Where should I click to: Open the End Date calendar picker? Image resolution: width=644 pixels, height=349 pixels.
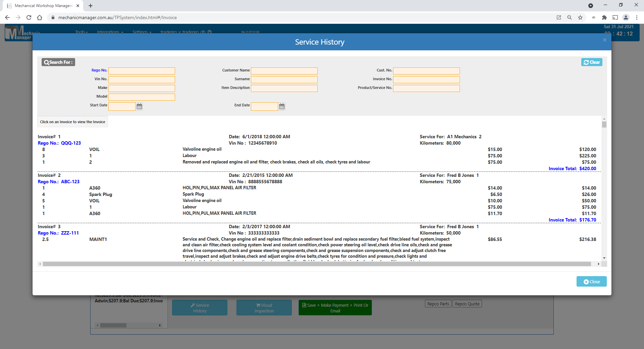point(282,106)
